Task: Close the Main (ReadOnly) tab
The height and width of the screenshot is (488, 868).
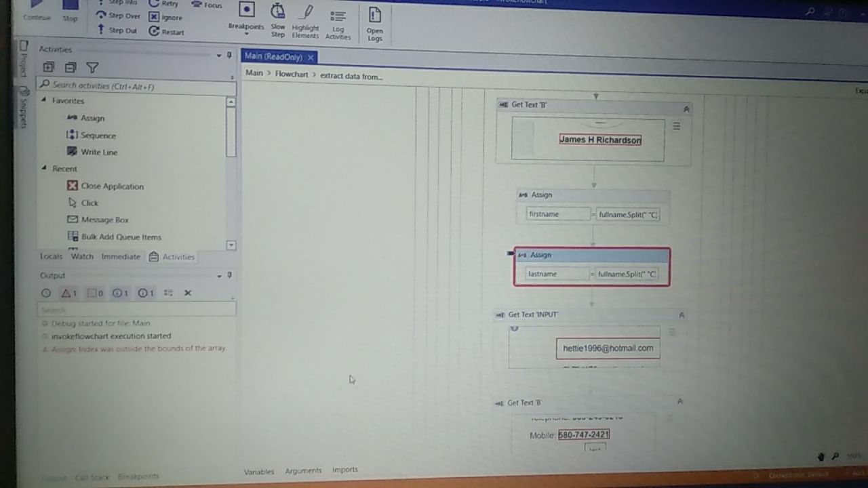Action: tap(311, 57)
